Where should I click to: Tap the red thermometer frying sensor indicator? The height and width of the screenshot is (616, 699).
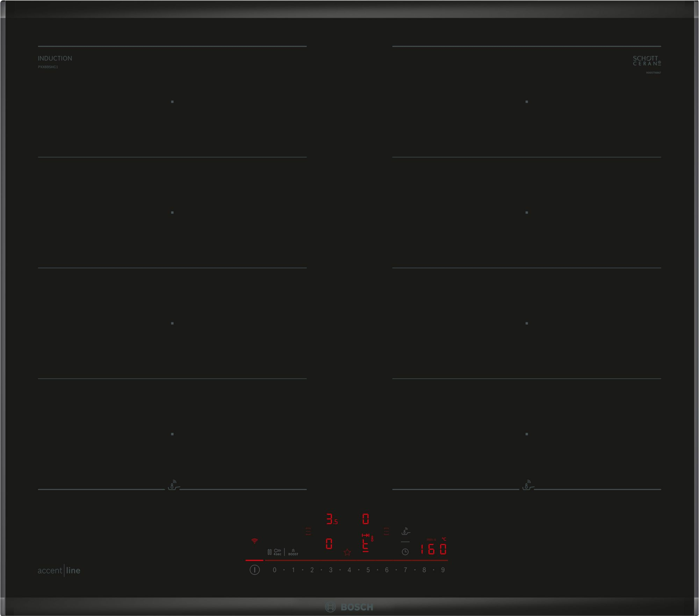pos(373,539)
